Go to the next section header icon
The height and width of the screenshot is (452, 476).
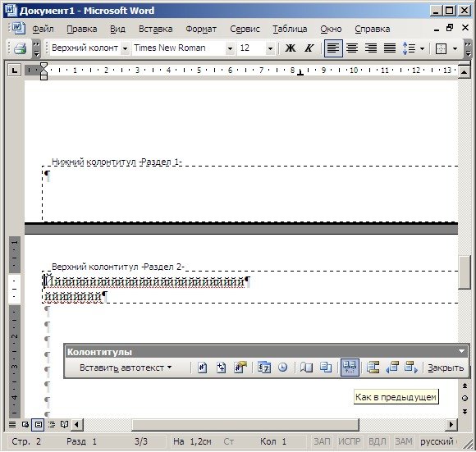click(x=411, y=368)
